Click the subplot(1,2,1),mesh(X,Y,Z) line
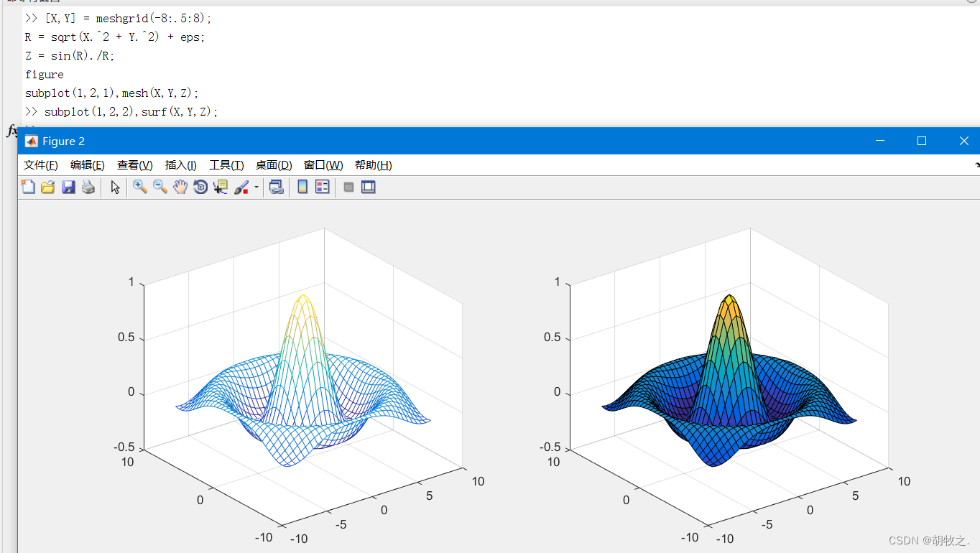Screen dimensions: 980x553 111,93
